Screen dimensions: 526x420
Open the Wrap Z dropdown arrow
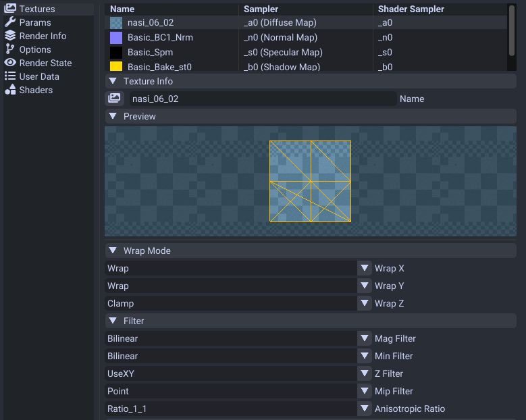365,303
